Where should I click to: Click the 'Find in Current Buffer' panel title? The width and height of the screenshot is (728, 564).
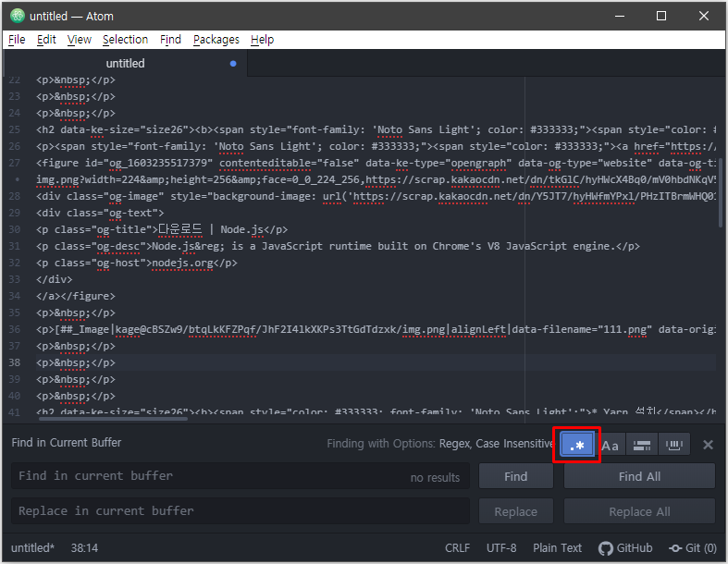pyautogui.click(x=67, y=442)
